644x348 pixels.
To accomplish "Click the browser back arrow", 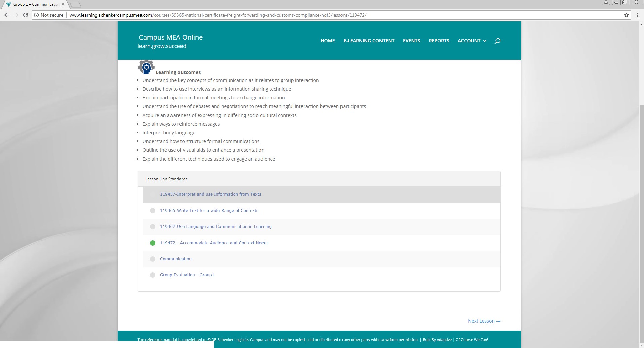I will click(x=7, y=15).
